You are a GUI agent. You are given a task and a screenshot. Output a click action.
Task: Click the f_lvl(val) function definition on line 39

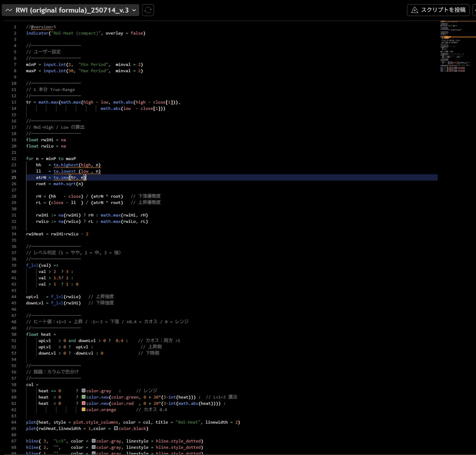(x=42, y=265)
